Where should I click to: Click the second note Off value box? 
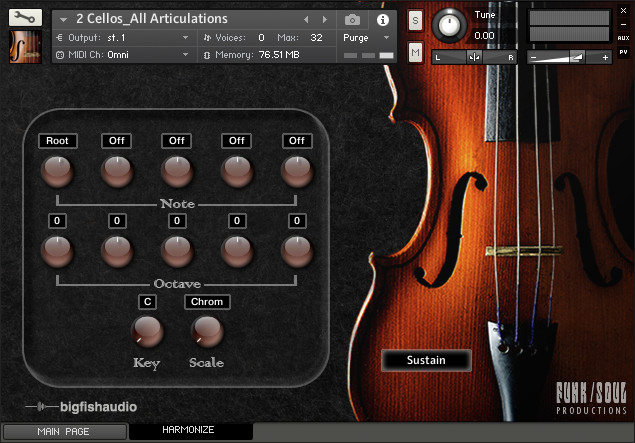117,141
